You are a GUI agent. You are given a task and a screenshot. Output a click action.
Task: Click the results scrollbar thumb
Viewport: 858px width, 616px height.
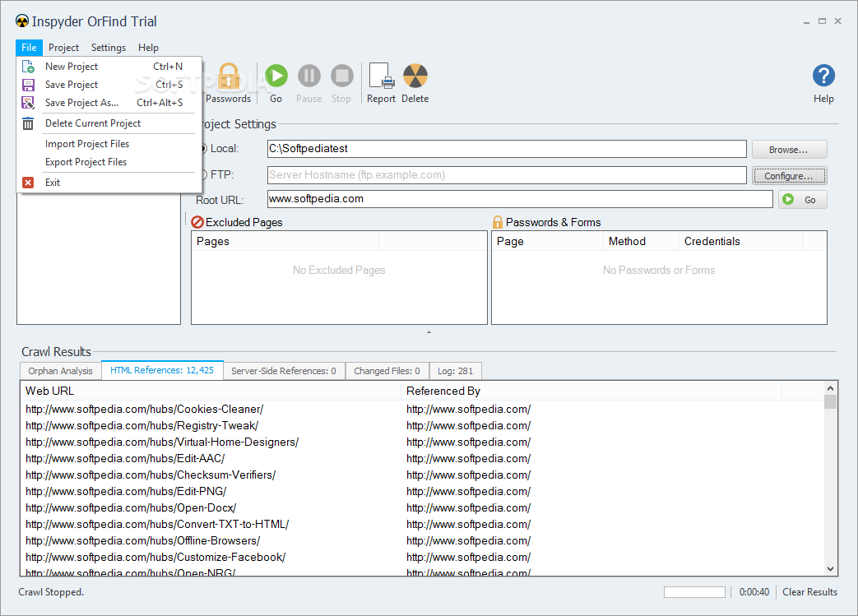click(830, 402)
